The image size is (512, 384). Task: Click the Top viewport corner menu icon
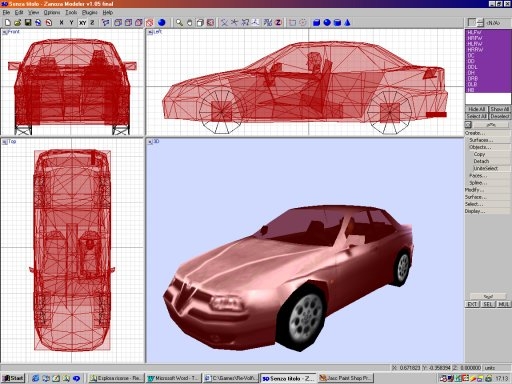(5, 142)
